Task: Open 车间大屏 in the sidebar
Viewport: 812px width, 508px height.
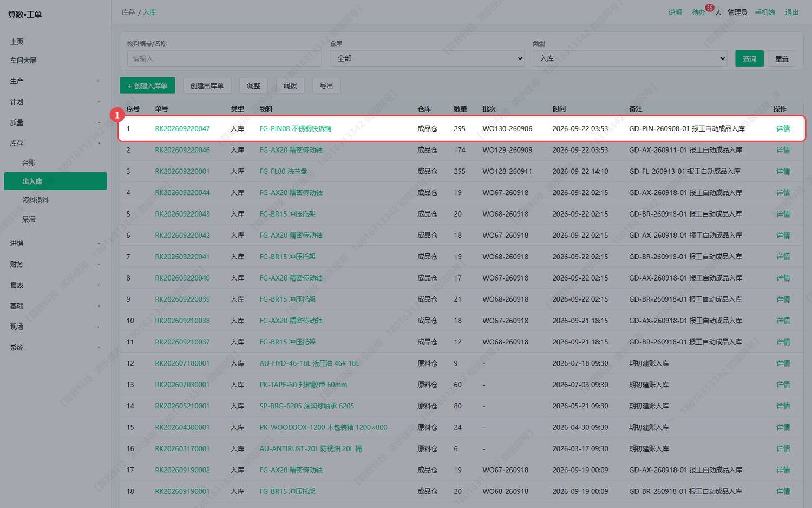Action: (x=55, y=61)
